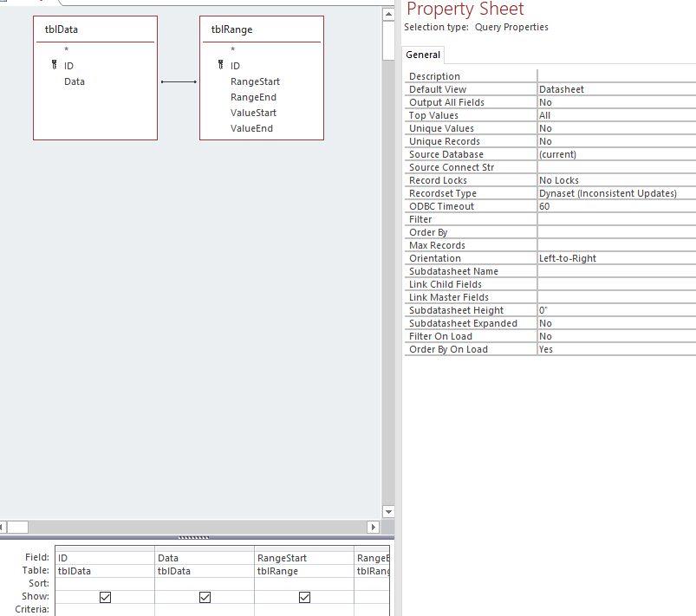Select the ID field in tblRange

pos(235,66)
